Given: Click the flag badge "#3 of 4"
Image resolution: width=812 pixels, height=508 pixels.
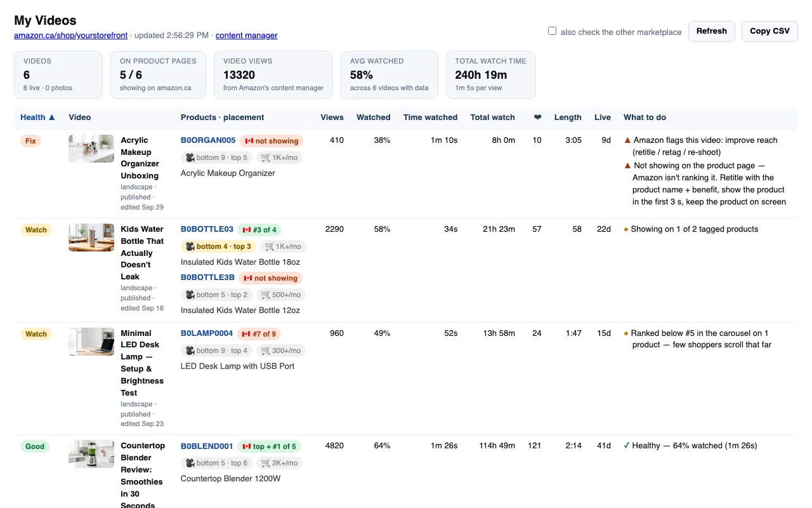Looking at the screenshot, I should [260, 230].
